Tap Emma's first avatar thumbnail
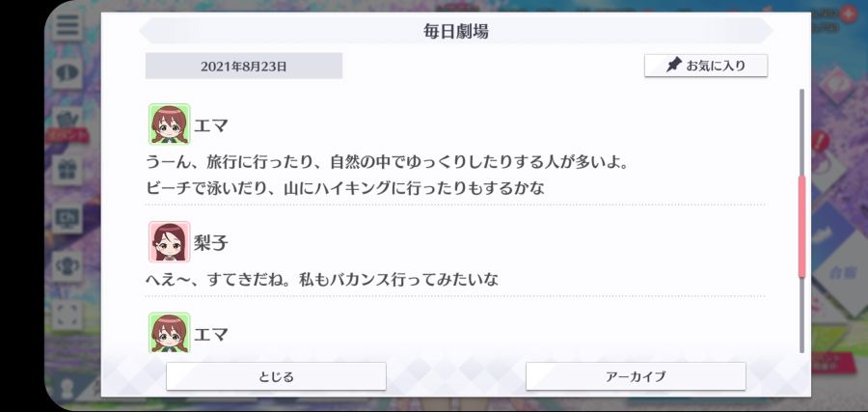 point(170,124)
